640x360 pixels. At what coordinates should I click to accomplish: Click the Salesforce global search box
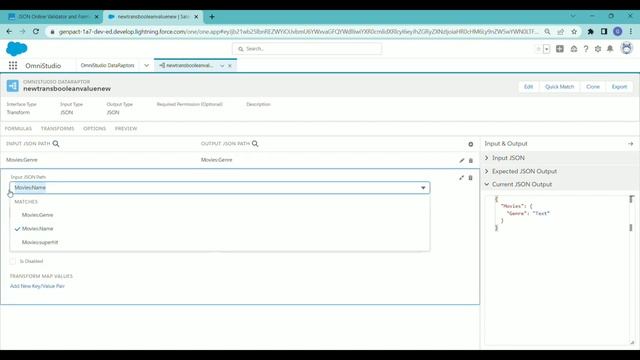pos(307,49)
